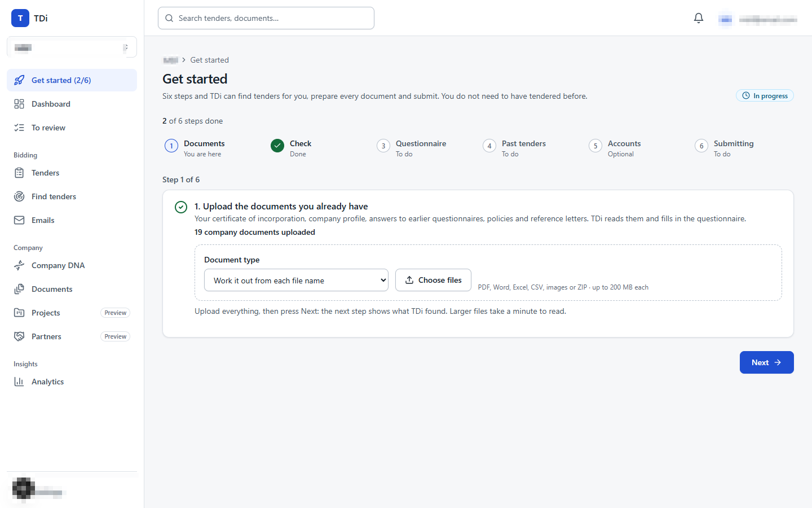Go to Get started (2/6) menu item
The height and width of the screenshot is (508, 812).
[x=72, y=80]
